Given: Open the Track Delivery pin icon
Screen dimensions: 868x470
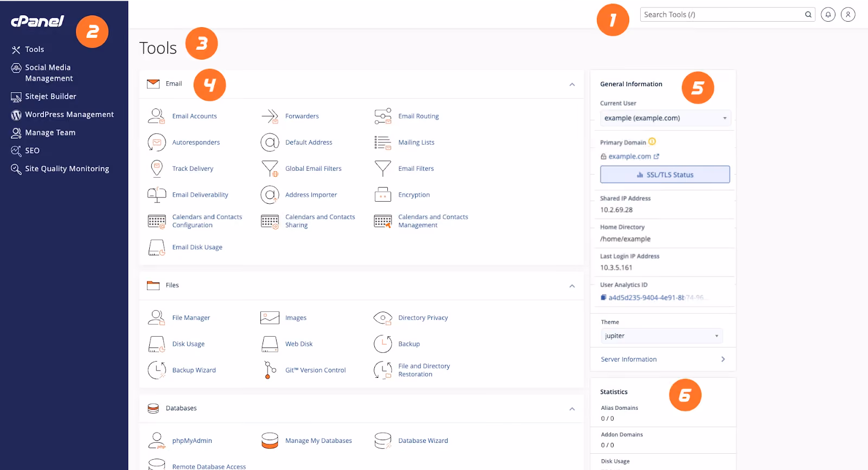Looking at the screenshot, I should 157,169.
